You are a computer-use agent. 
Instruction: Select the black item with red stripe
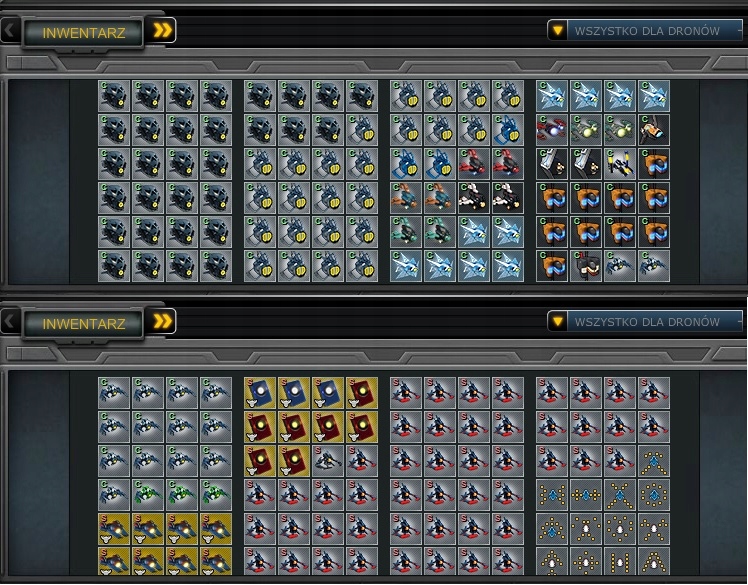pos(586,266)
